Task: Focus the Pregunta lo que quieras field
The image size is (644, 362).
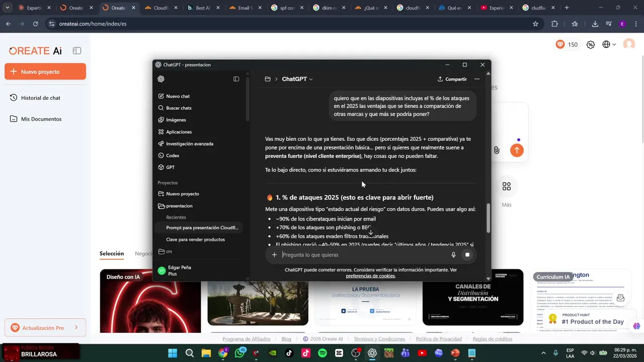Action: coord(364,255)
